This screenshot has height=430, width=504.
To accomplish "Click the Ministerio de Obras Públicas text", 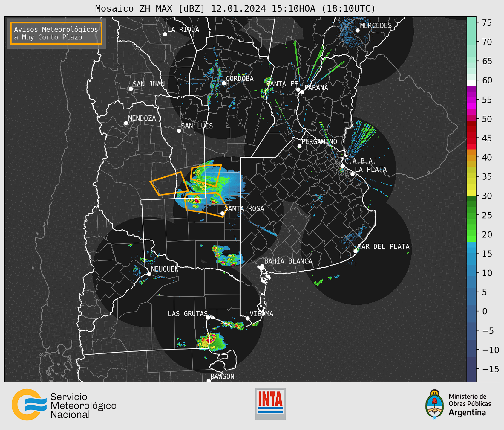I will coord(470,400).
